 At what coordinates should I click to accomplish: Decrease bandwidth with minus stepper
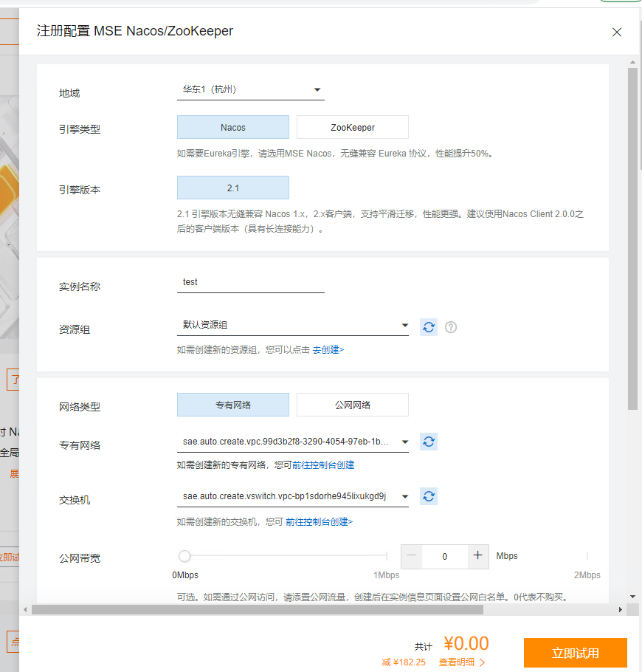click(x=411, y=555)
